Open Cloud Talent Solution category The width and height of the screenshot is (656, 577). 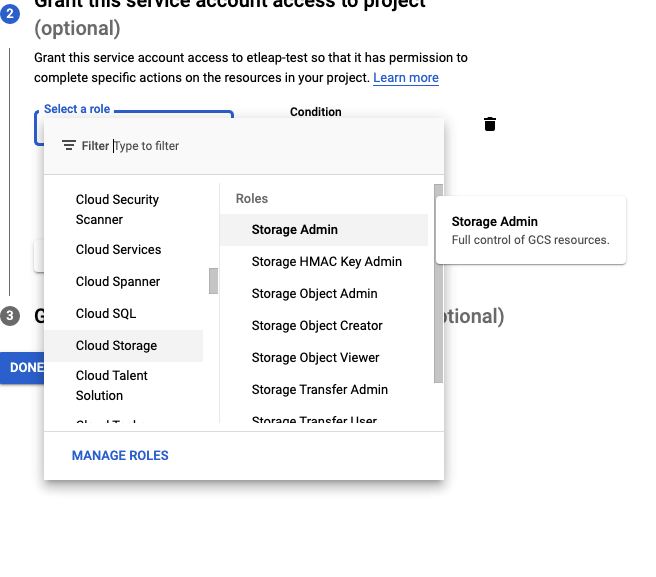click(112, 385)
